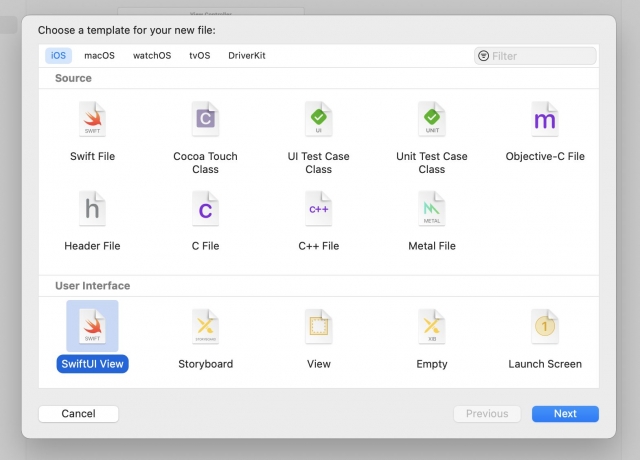Select the Swift File template icon
This screenshot has height=460, width=640.
click(92, 121)
